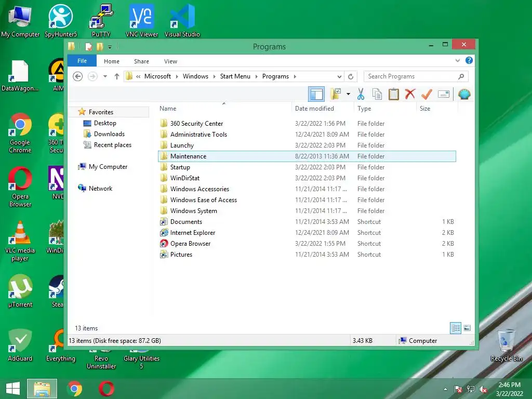Click the Rename toolbar icon
Viewport: 532px width, 399px height.
tap(444, 94)
